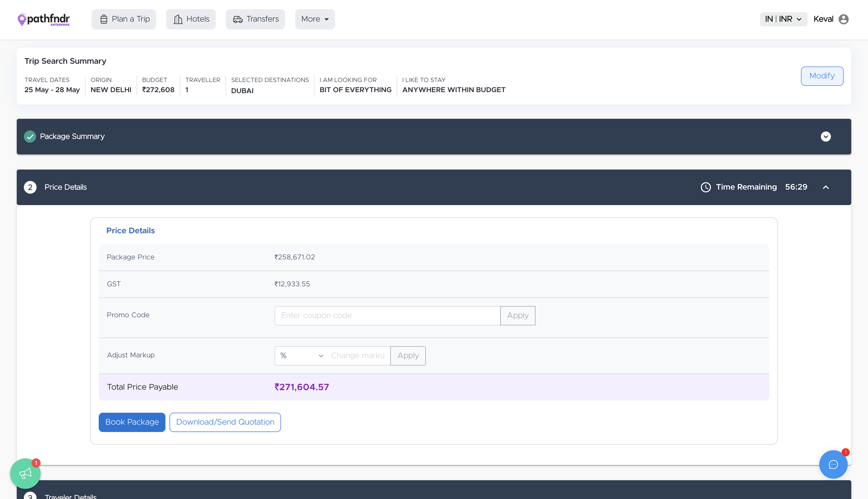Open the Plan a Trip page

tap(124, 19)
